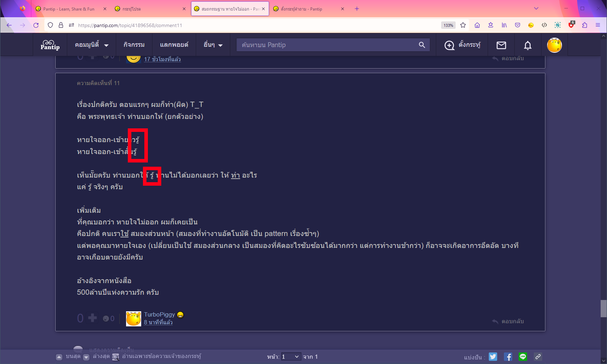The width and height of the screenshot is (607, 364).
Task: Open the page number dropdown
Action: [x=290, y=357]
